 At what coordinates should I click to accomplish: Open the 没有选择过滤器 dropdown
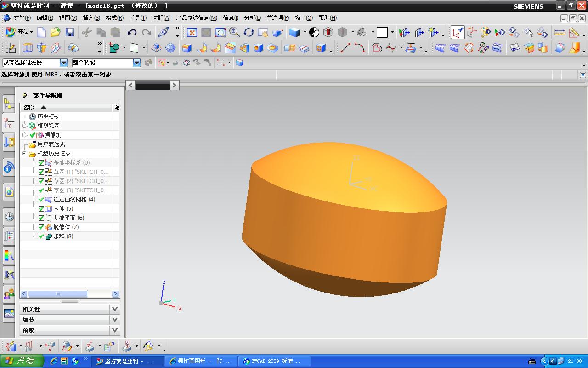coord(64,63)
